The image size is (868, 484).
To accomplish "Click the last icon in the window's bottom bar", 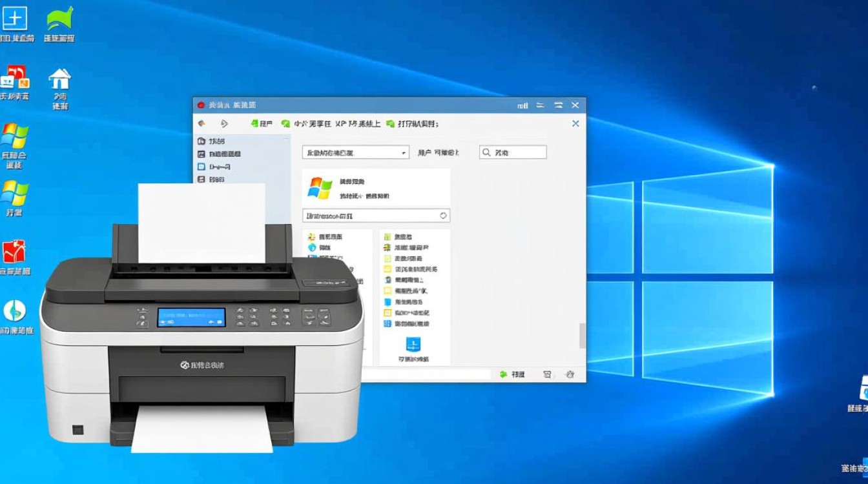I will (569, 374).
